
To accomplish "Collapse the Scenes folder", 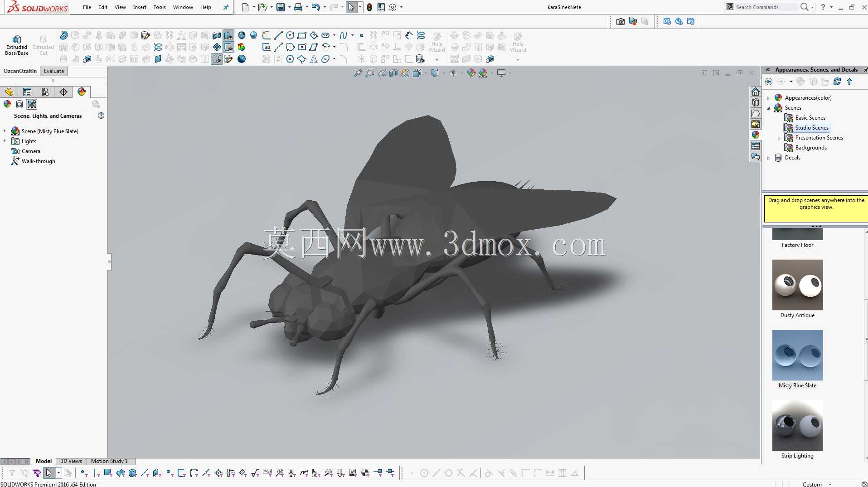I will click(769, 108).
